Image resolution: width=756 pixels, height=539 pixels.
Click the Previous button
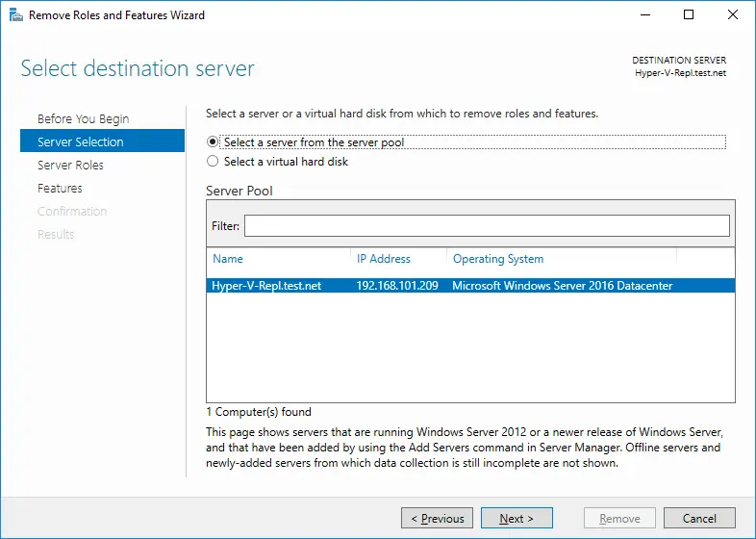(437, 518)
